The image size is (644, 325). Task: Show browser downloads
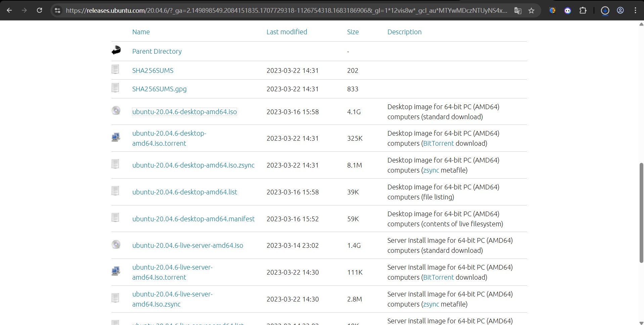coord(605,10)
